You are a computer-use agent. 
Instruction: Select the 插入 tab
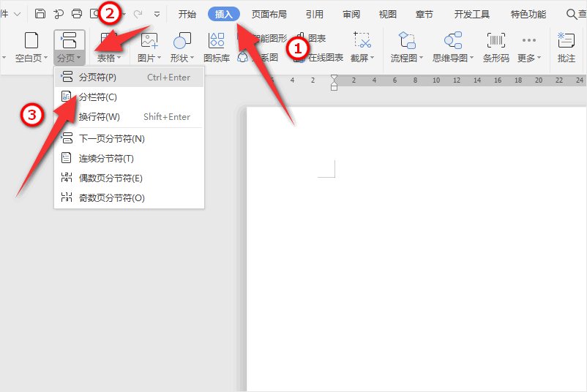tap(224, 14)
